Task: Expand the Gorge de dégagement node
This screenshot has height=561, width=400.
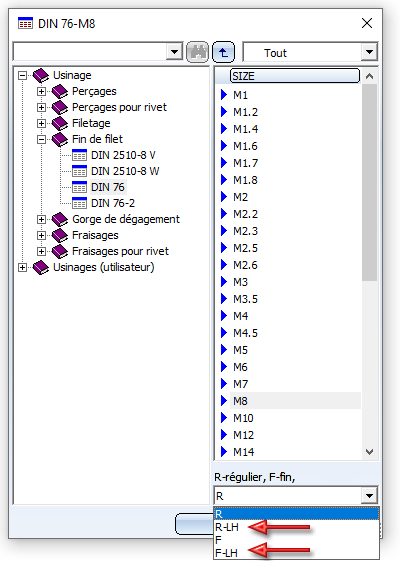Action: (x=42, y=219)
